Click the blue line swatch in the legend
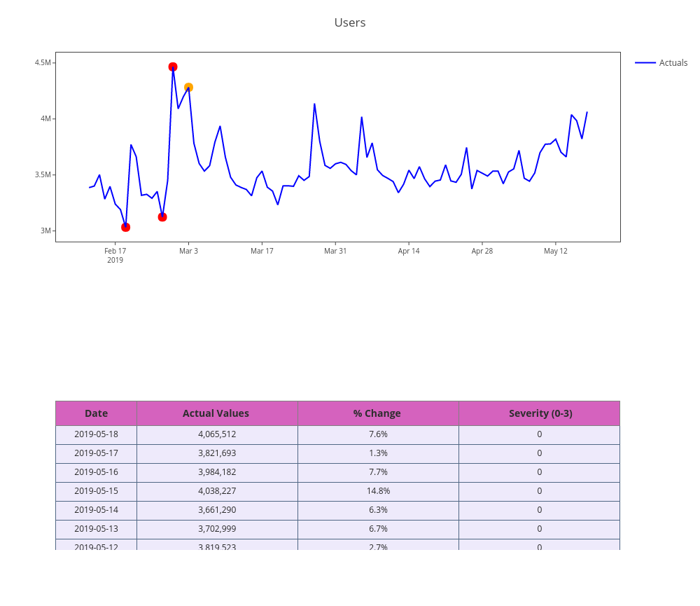700x606 pixels. [645, 63]
